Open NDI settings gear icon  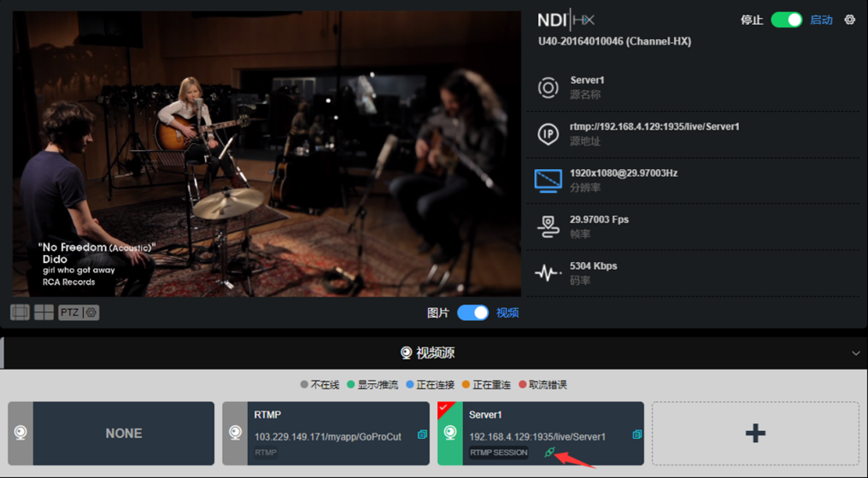[850, 20]
